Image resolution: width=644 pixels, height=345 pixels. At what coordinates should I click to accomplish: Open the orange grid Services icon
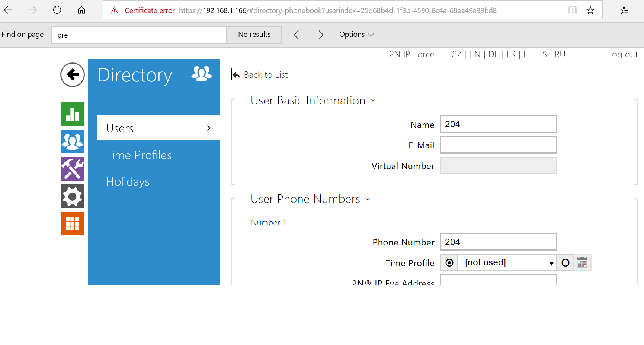72,223
